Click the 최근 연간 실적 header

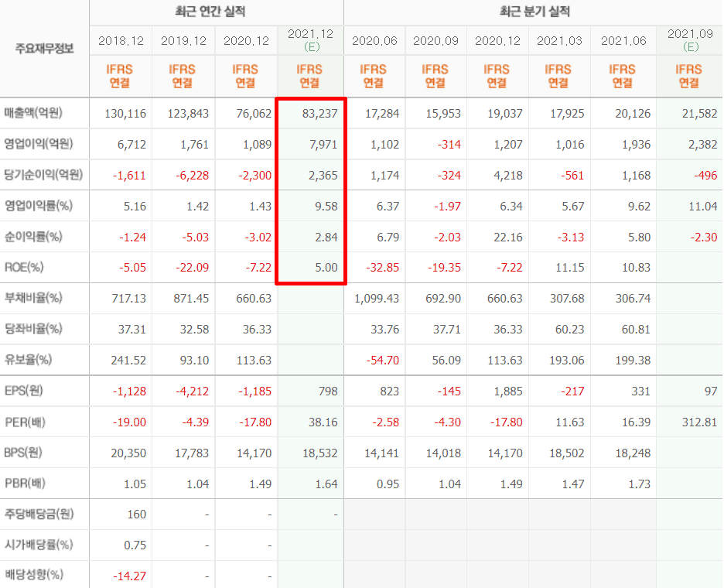216,12
